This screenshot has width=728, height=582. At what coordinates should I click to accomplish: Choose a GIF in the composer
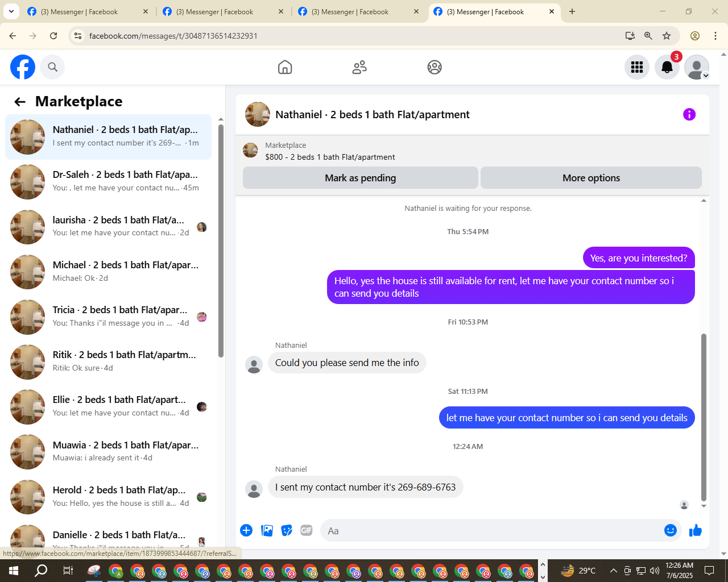coord(307,530)
